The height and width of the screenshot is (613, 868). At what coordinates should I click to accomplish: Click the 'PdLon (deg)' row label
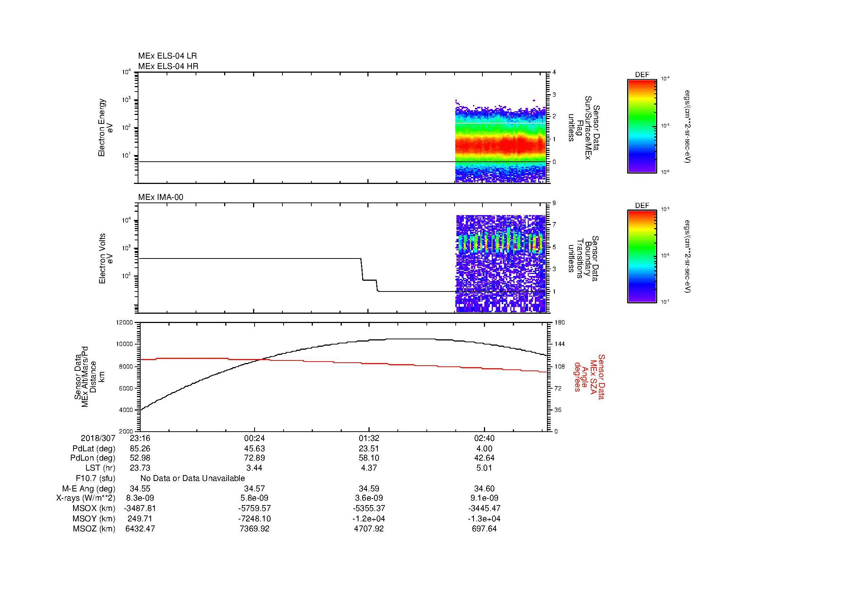(x=93, y=458)
